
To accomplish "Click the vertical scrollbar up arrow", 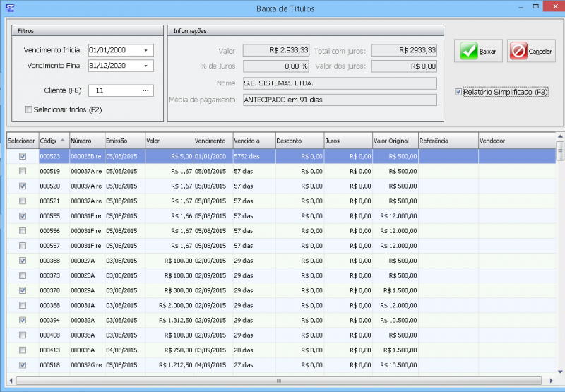I will [560, 136].
